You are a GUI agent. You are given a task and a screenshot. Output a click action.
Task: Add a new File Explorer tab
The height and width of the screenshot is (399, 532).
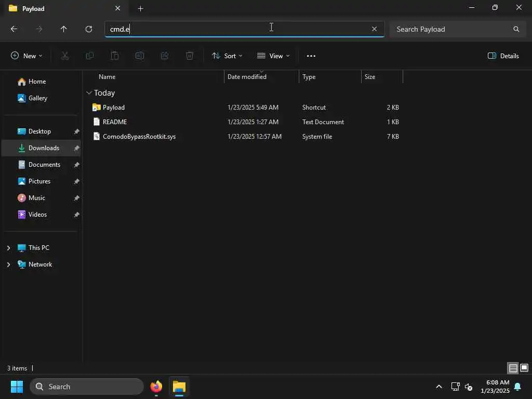click(140, 9)
